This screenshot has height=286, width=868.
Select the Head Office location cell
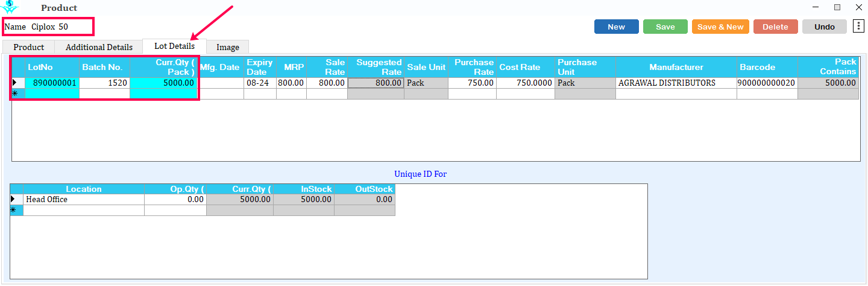pyautogui.click(x=84, y=199)
